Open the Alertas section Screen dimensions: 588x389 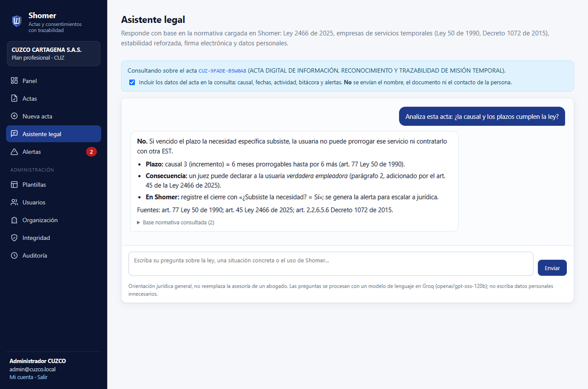tap(53, 152)
